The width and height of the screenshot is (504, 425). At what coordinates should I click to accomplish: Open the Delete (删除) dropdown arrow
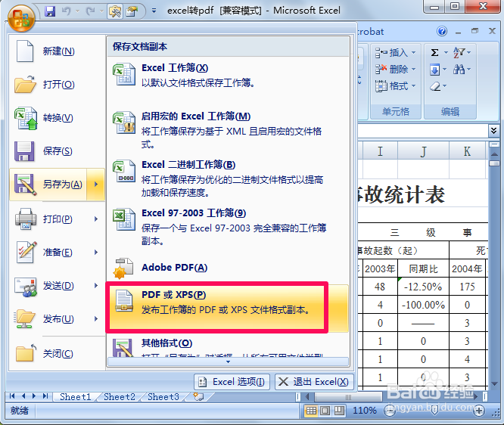point(414,69)
